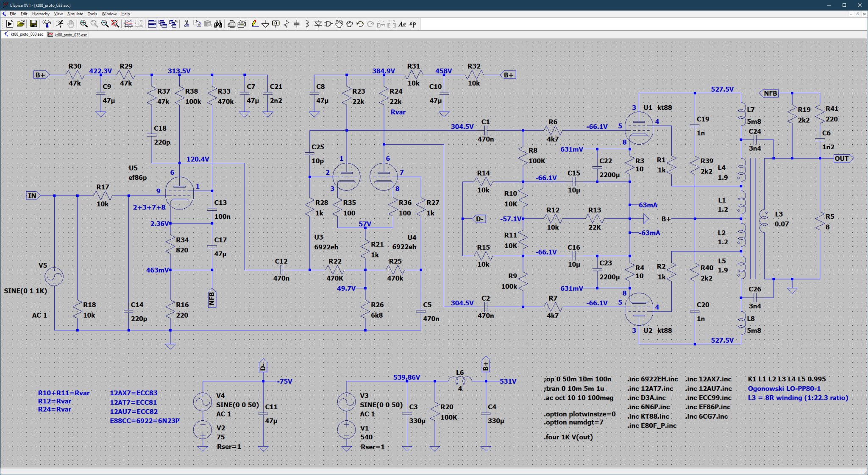Screen dimensions: 868x475
Task: Select the SPICE directive '.op' tool
Action: (412, 24)
